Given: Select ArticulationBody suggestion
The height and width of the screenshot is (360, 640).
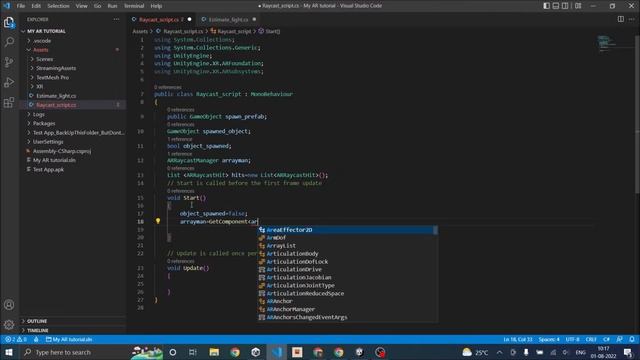Looking at the screenshot, I should coord(347,253).
